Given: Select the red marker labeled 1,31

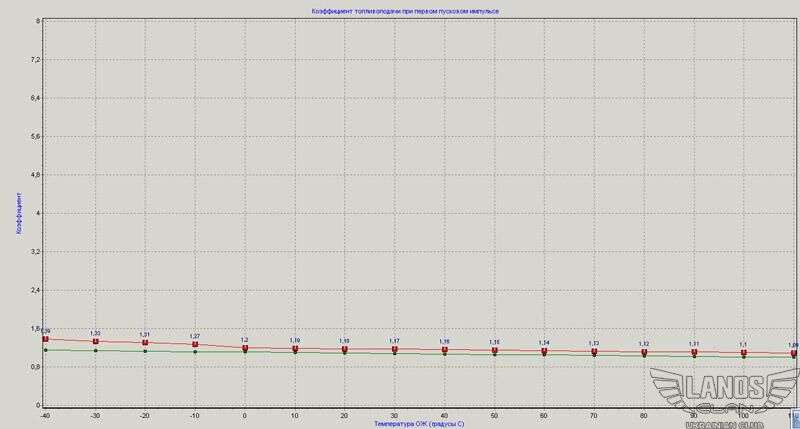Looking at the screenshot, I should (x=145, y=343).
